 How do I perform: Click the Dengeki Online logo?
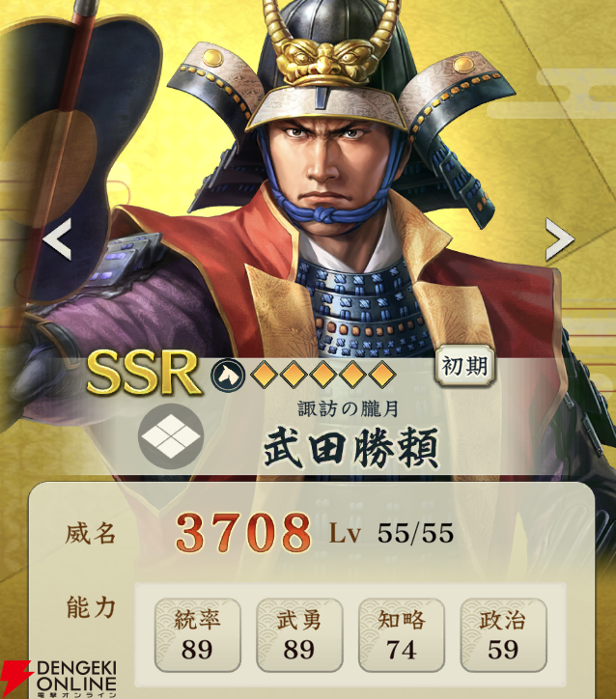coord(59,679)
